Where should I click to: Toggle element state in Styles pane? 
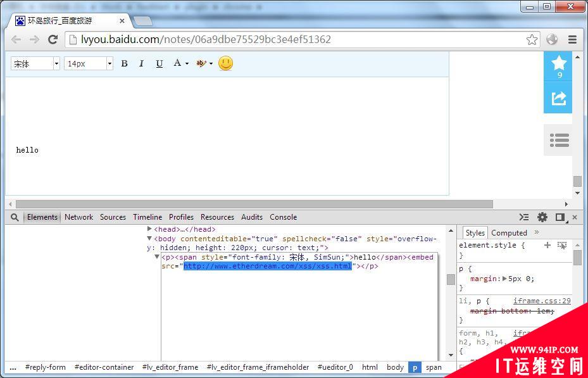point(562,246)
